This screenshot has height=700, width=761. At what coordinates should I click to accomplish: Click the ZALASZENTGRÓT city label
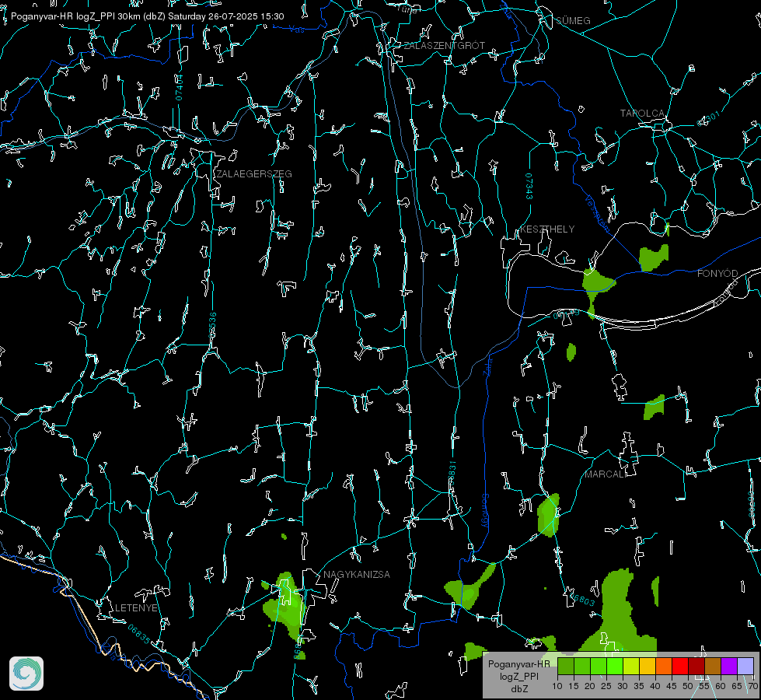pos(444,46)
